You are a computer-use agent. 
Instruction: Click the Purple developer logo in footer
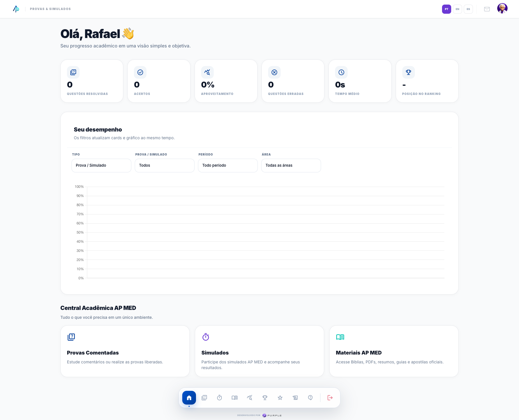[272, 415]
